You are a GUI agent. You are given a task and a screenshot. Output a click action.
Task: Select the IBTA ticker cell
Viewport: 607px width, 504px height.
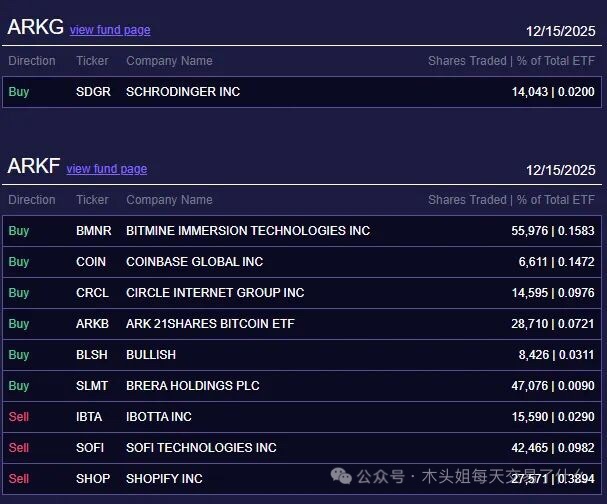(x=89, y=417)
